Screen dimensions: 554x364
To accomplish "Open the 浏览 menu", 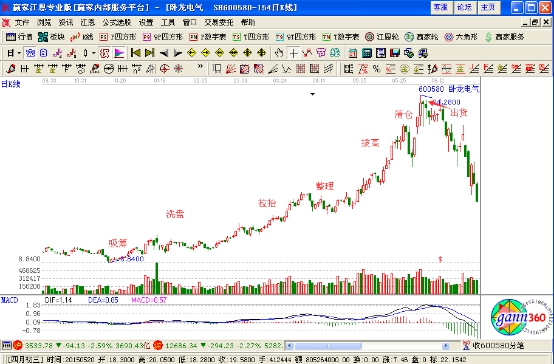I will pyautogui.click(x=44, y=23).
